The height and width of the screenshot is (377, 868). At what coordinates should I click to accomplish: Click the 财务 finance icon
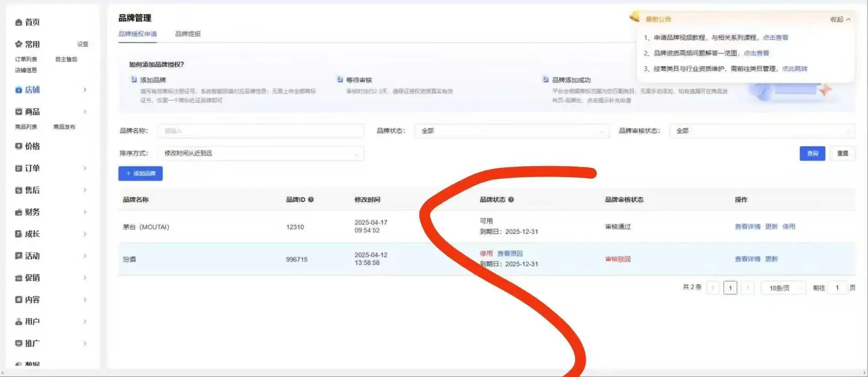(18, 212)
